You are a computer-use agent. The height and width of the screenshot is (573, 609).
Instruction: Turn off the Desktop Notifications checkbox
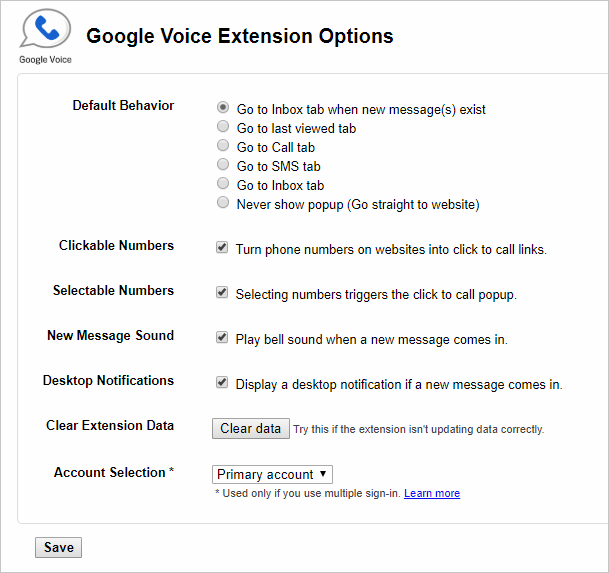pos(222,382)
